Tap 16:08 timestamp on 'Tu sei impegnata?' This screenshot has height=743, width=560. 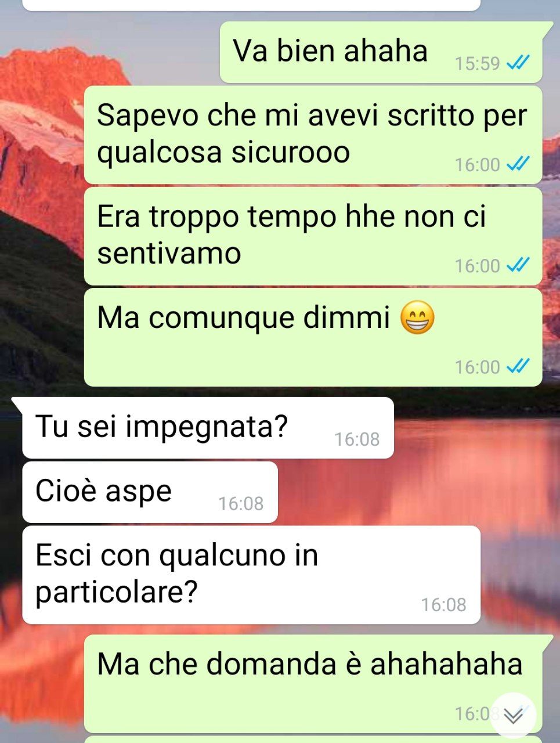[x=357, y=439]
